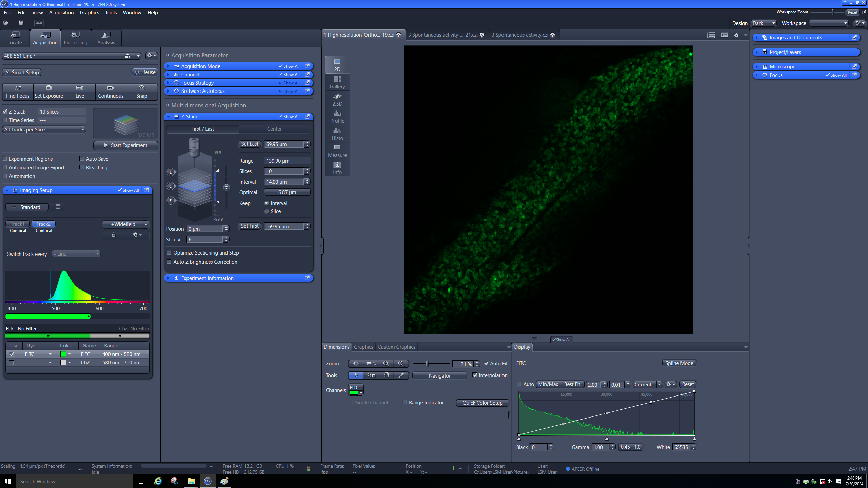This screenshot has width=868, height=488.
Task: Click the FITC green color swatch
Action: coord(63,354)
